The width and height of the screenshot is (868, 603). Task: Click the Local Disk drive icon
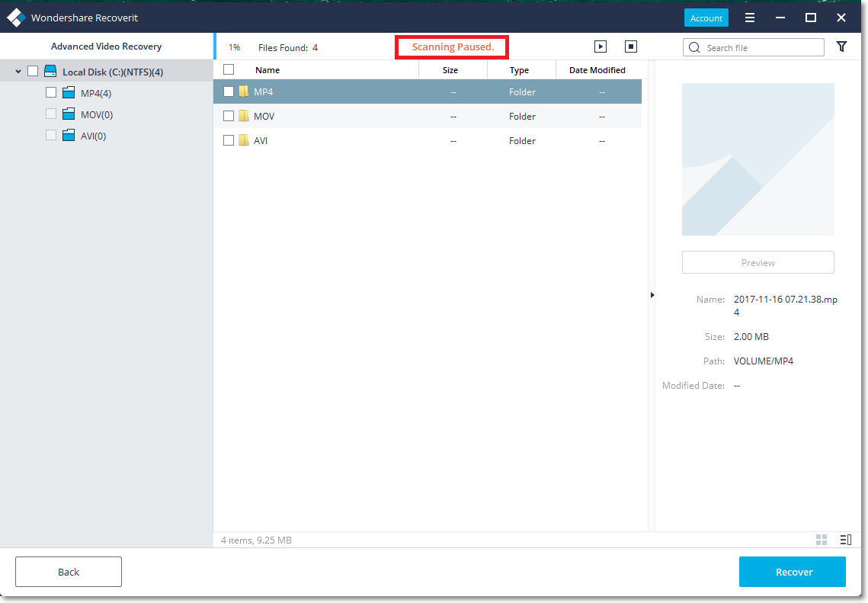coord(50,71)
